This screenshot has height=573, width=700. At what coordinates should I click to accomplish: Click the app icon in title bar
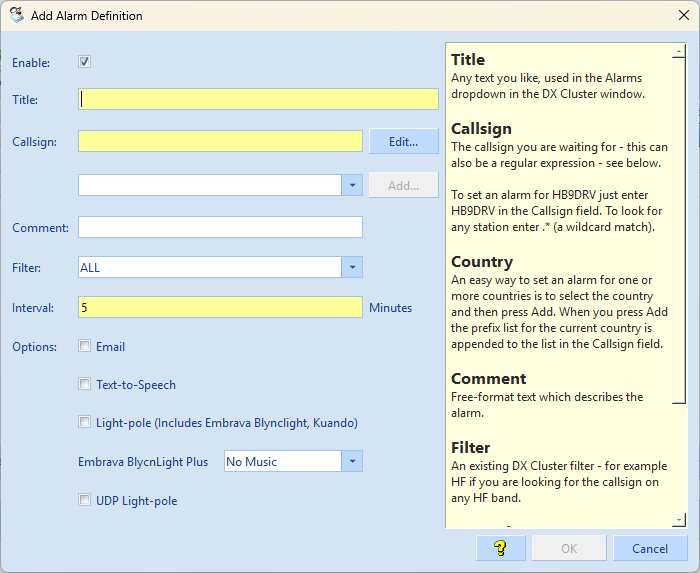click(16, 15)
